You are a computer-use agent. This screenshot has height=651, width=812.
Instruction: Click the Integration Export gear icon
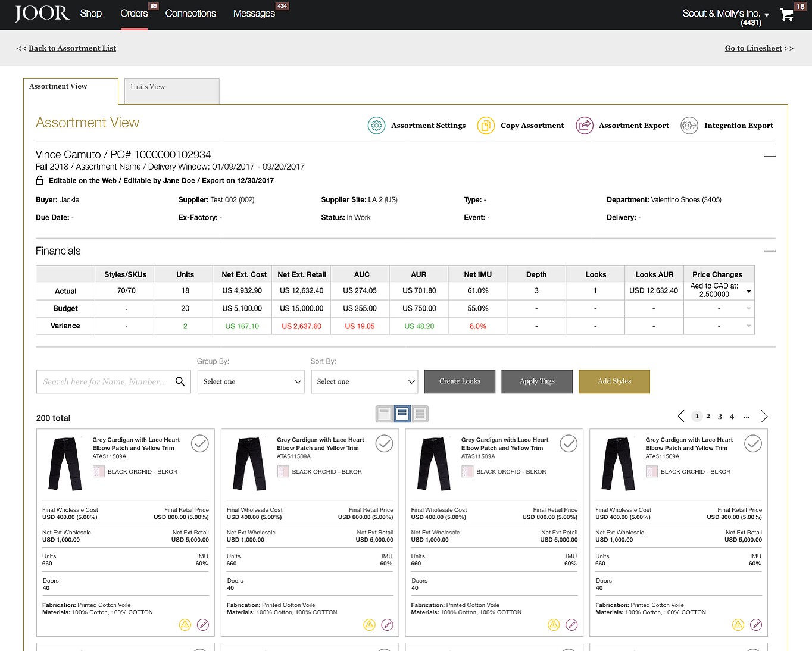(689, 126)
